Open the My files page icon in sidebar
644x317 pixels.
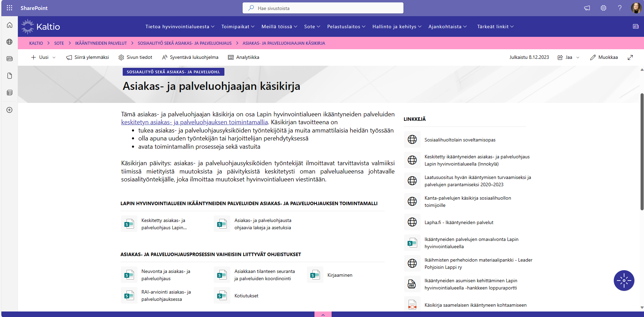(x=10, y=76)
